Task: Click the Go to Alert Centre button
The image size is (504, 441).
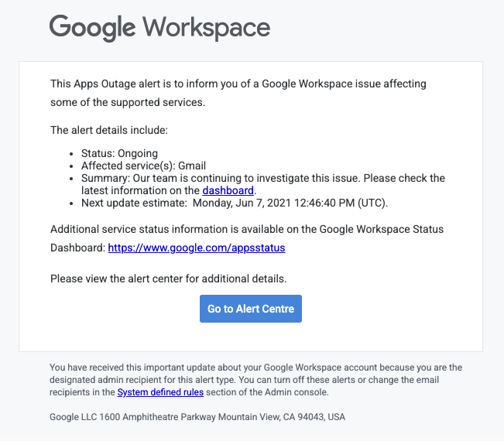Action: pyautogui.click(x=251, y=309)
